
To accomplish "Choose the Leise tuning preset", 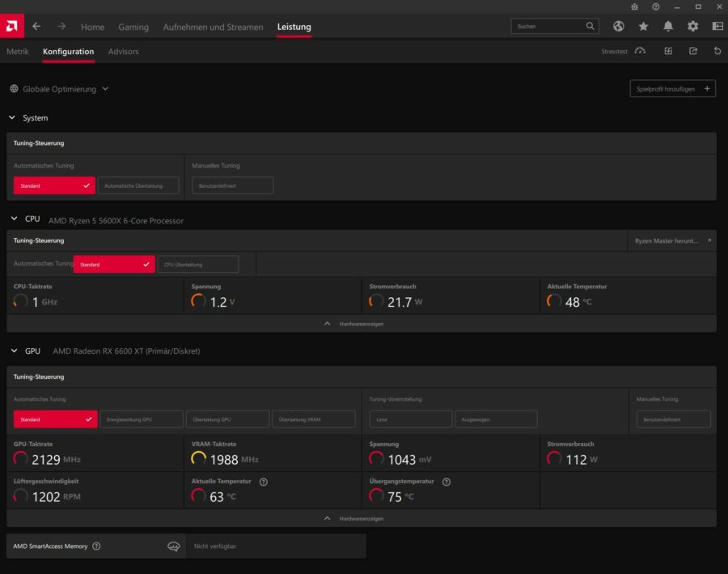I will click(410, 419).
